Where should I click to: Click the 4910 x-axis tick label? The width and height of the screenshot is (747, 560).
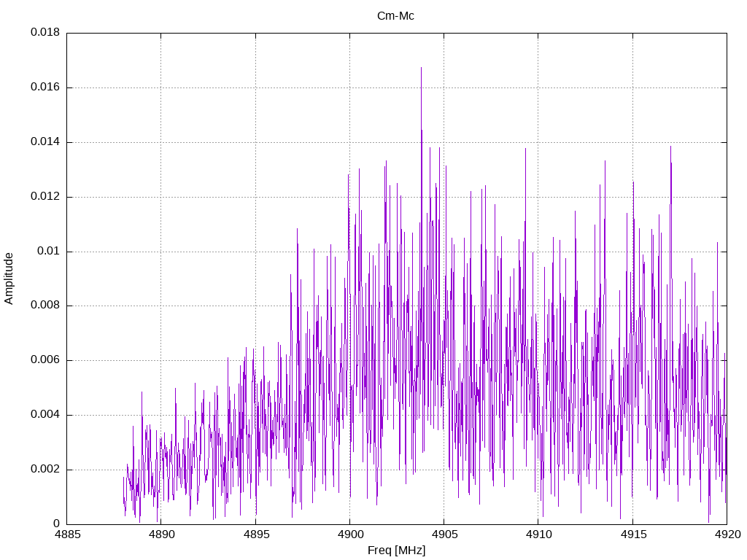539,534
